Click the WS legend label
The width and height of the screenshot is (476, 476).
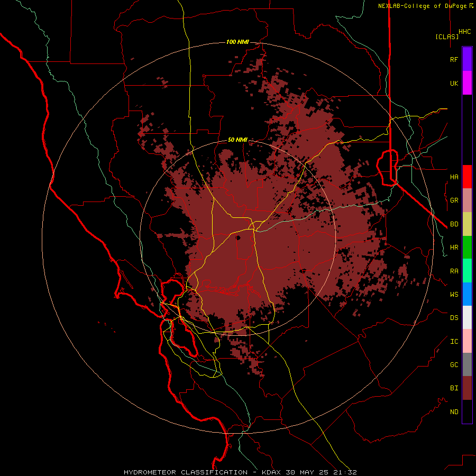point(454,294)
